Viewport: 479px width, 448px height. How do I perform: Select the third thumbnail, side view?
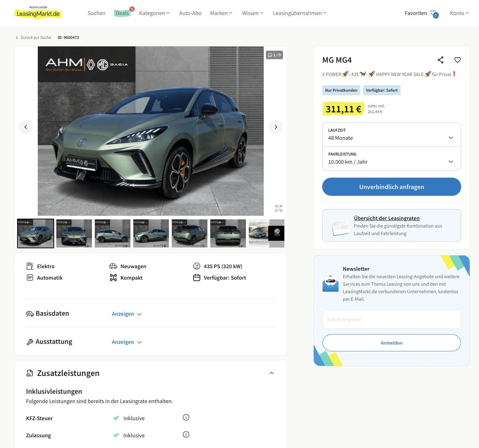pyautogui.click(x=113, y=233)
